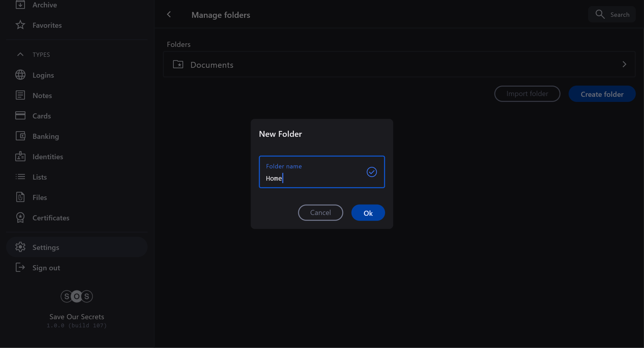Open Notes via its page icon
Screen dimensions: 644x348
[20, 95]
